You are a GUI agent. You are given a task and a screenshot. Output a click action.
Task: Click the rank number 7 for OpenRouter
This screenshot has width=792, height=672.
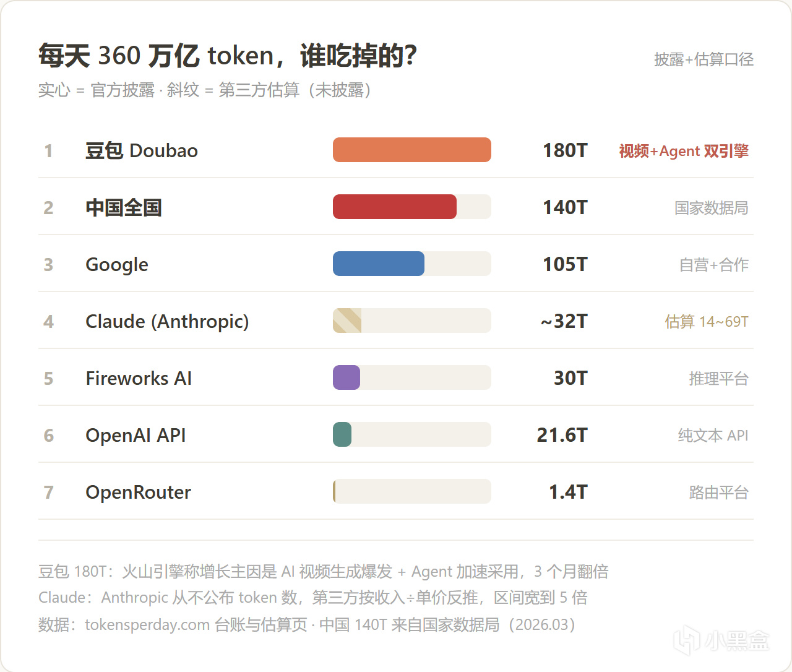point(49,492)
